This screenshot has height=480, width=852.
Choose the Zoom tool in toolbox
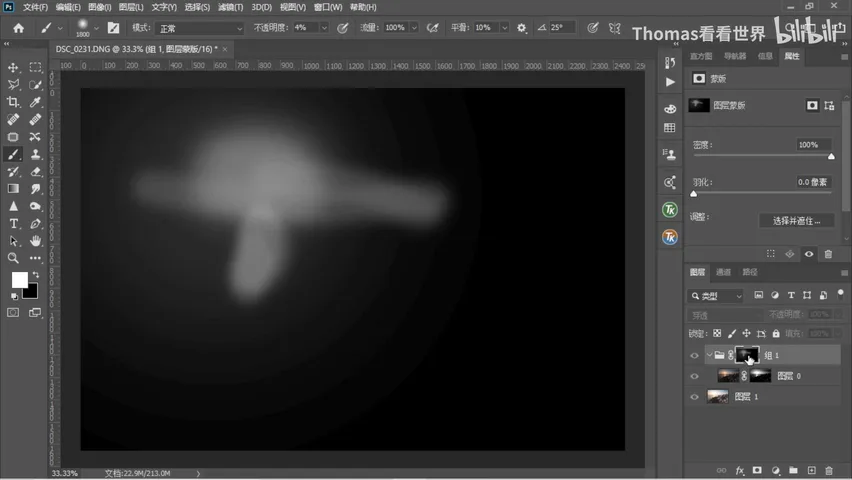pyautogui.click(x=13, y=258)
